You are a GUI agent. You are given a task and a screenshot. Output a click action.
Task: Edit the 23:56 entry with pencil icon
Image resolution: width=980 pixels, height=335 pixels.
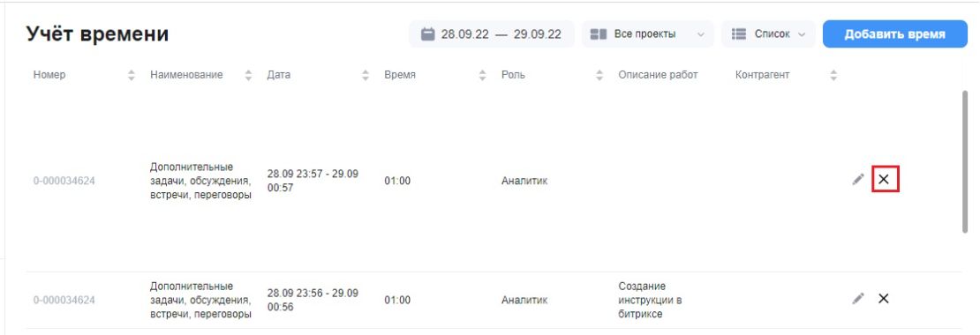tap(858, 298)
